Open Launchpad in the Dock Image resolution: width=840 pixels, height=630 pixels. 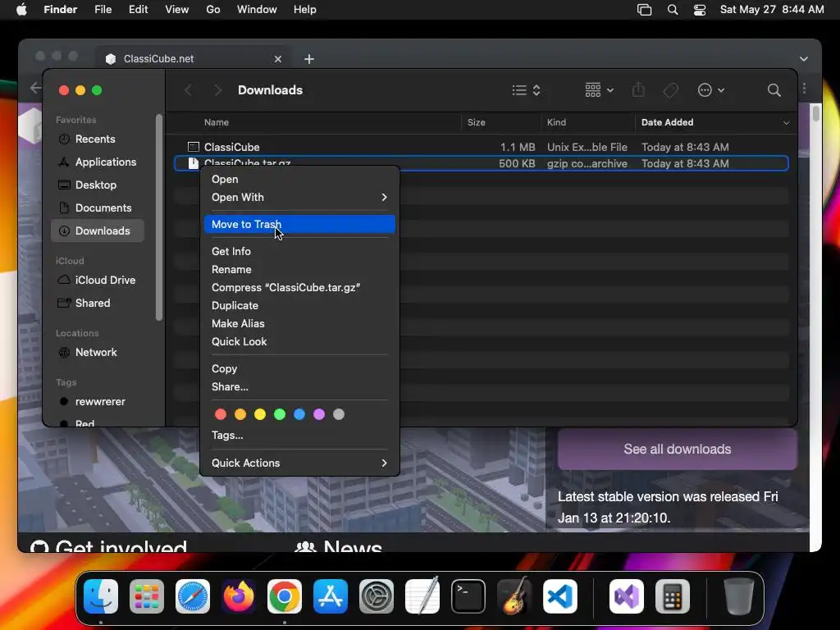(147, 596)
